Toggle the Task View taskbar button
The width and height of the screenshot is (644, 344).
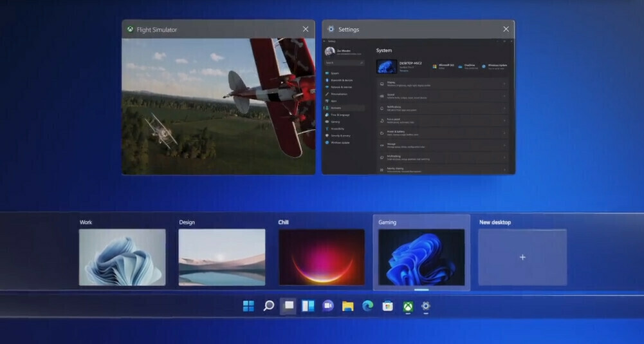(288, 306)
